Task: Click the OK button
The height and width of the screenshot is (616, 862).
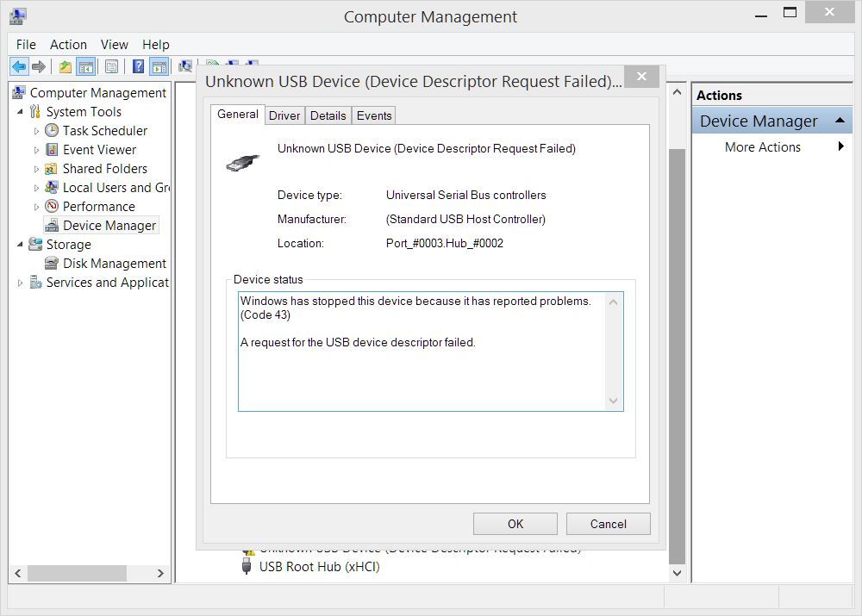Action: point(515,524)
